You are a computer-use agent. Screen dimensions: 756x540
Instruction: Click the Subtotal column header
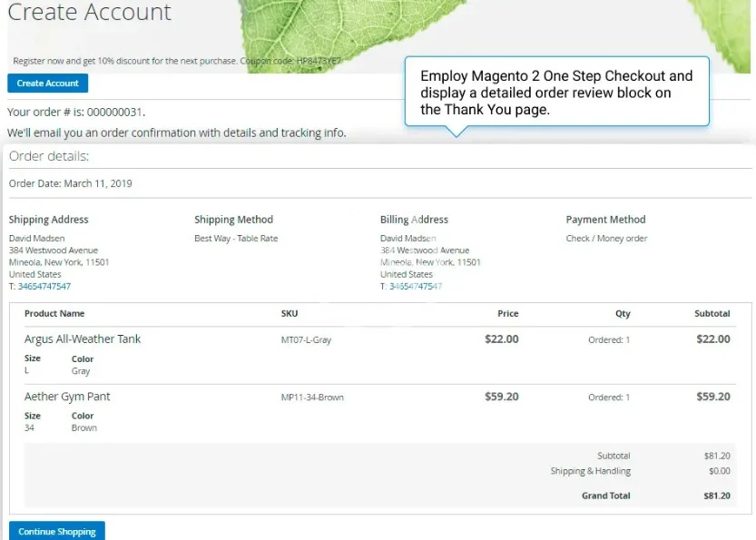(712, 314)
